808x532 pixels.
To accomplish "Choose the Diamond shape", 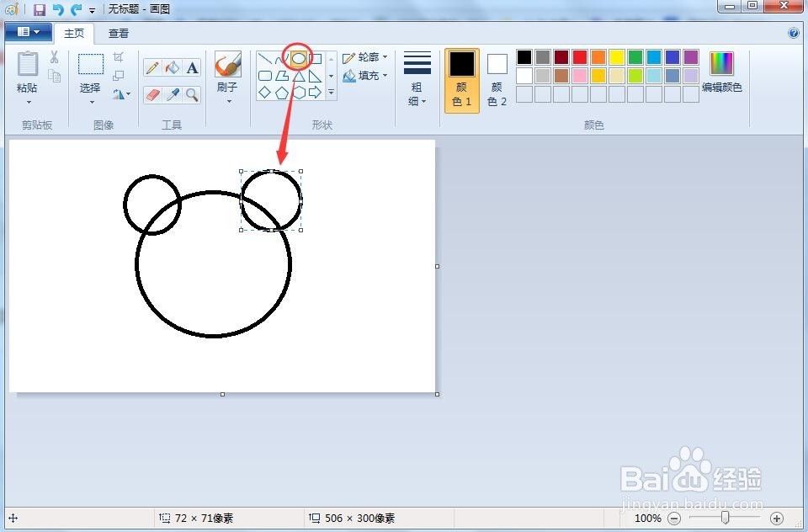I will (265, 93).
